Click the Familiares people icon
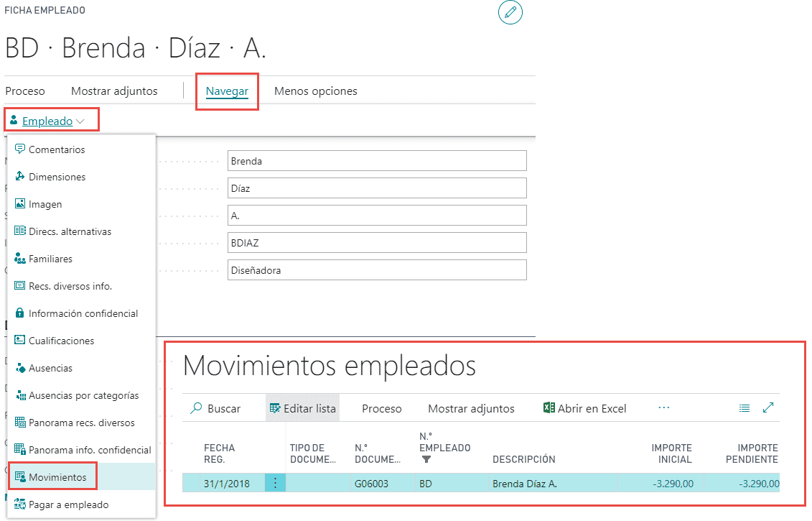The width and height of the screenshot is (812, 521). (22, 259)
